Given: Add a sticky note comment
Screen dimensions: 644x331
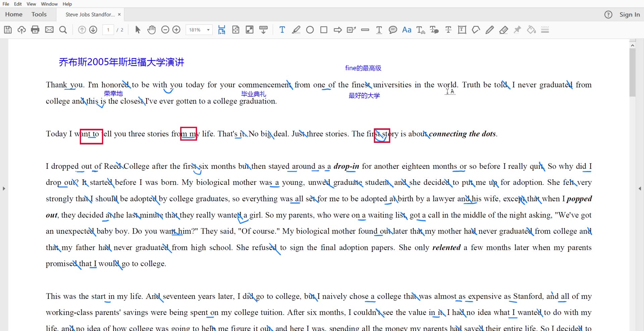Looking at the screenshot, I should [x=393, y=30].
